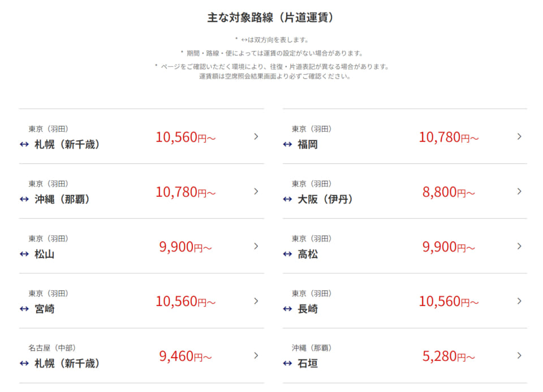Open chevron for 沖縄（那覇）–石垣 route
This screenshot has width=543, height=392.
[519, 356]
